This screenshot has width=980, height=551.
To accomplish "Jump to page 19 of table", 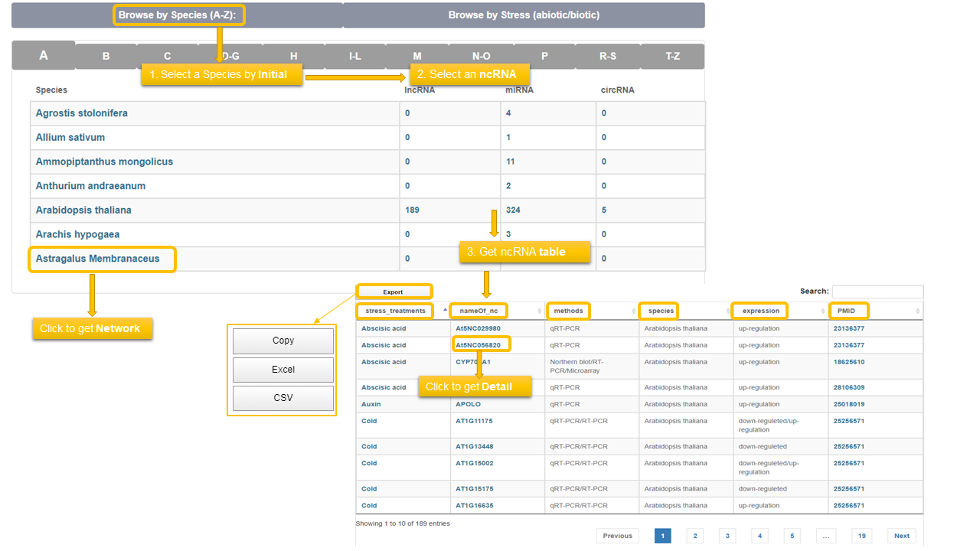I will [x=861, y=536].
